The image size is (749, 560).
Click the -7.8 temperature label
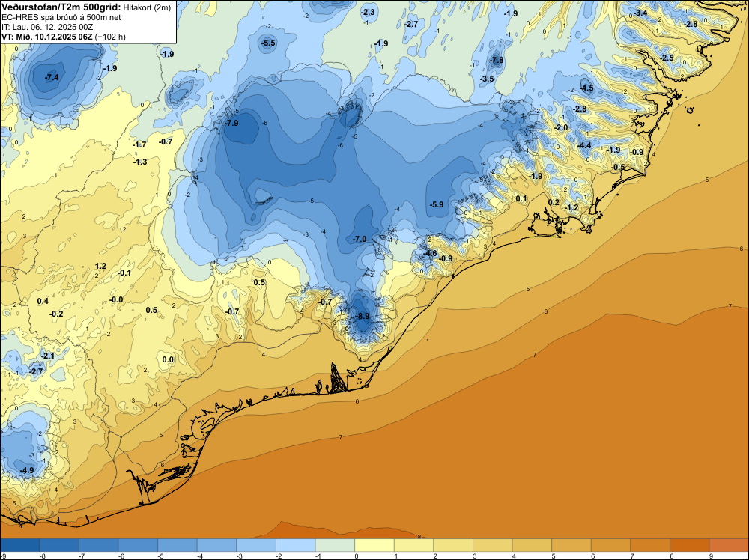tap(497, 60)
